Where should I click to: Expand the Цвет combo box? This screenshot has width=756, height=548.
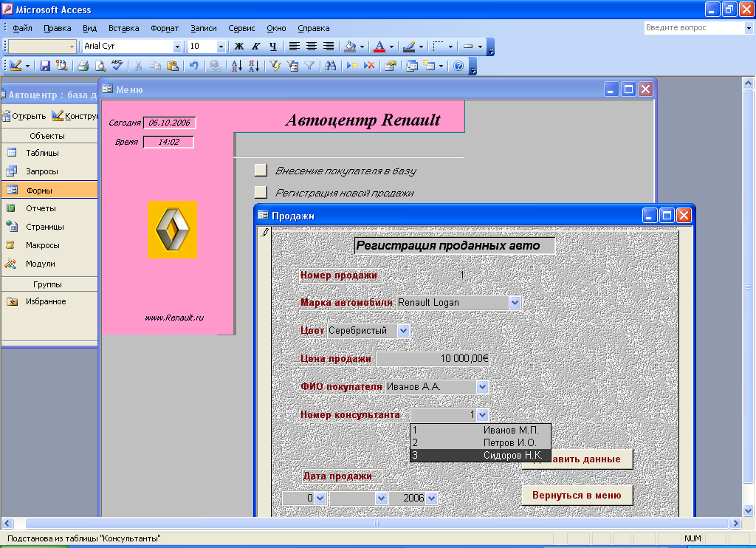coord(404,330)
